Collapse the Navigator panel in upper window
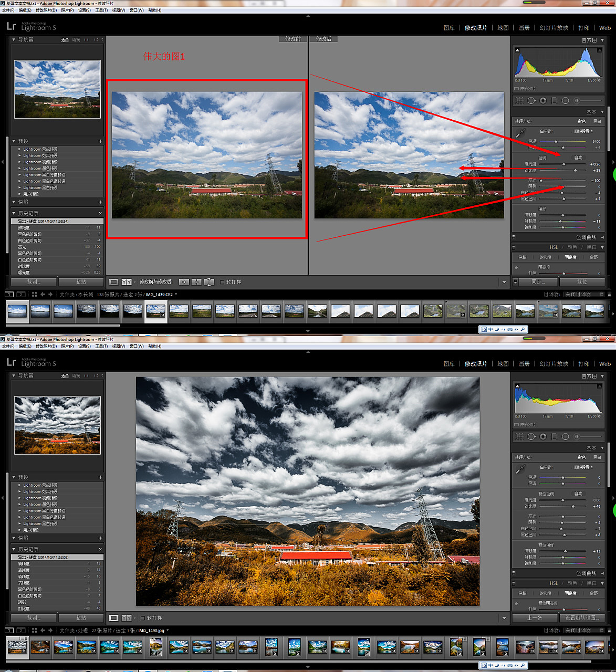 point(14,39)
